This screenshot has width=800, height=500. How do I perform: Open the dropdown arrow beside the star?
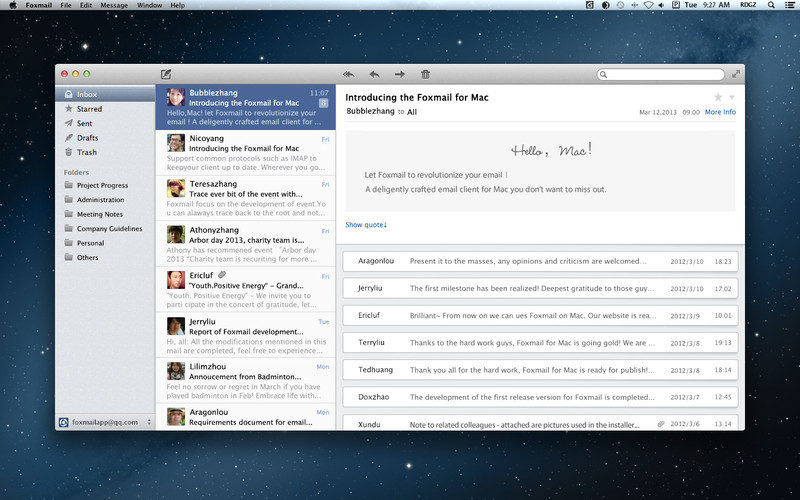(732, 97)
